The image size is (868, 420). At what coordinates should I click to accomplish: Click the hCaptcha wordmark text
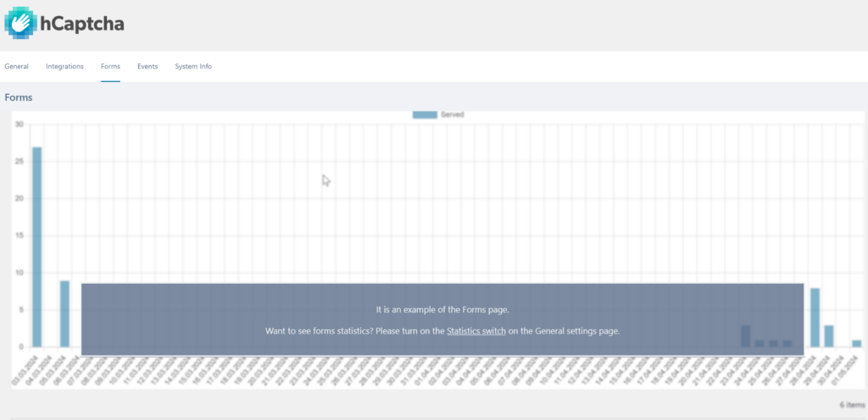click(82, 24)
